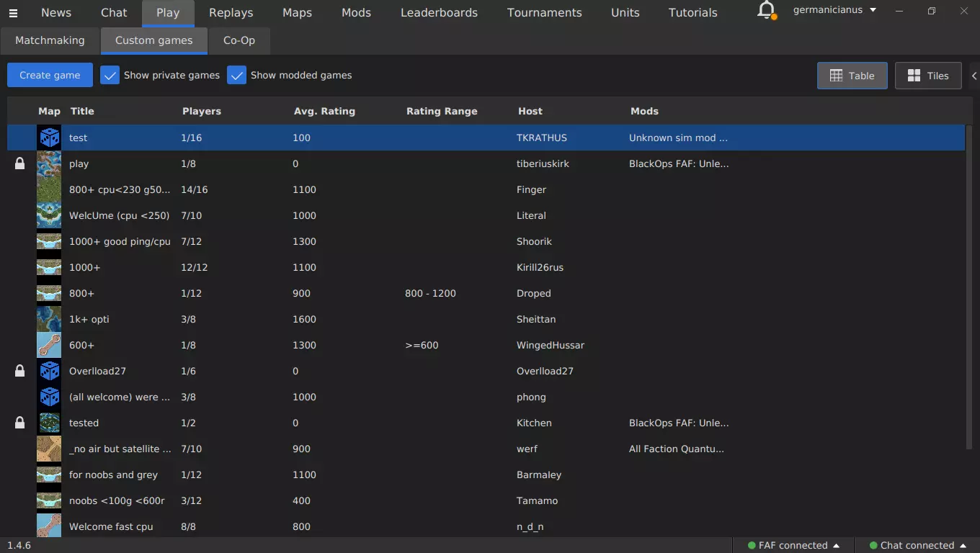
Task: Switch to Tiles view
Action: tap(927, 76)
